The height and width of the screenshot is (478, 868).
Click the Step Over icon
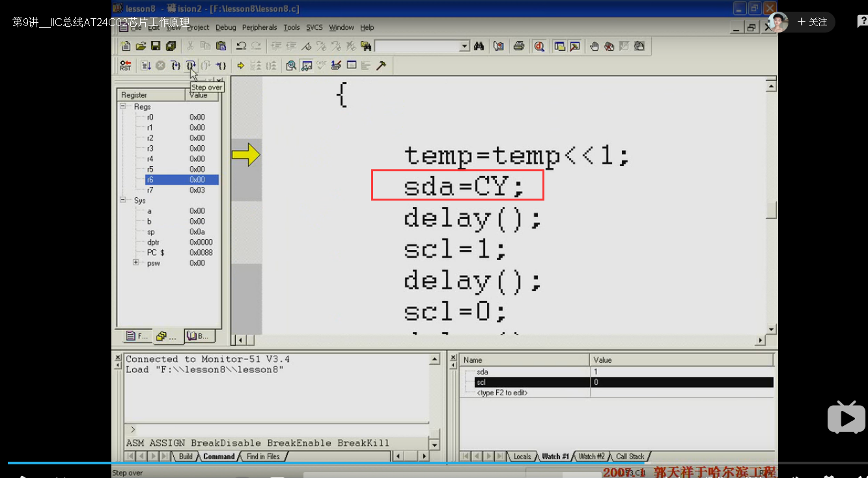click(191, 65)
